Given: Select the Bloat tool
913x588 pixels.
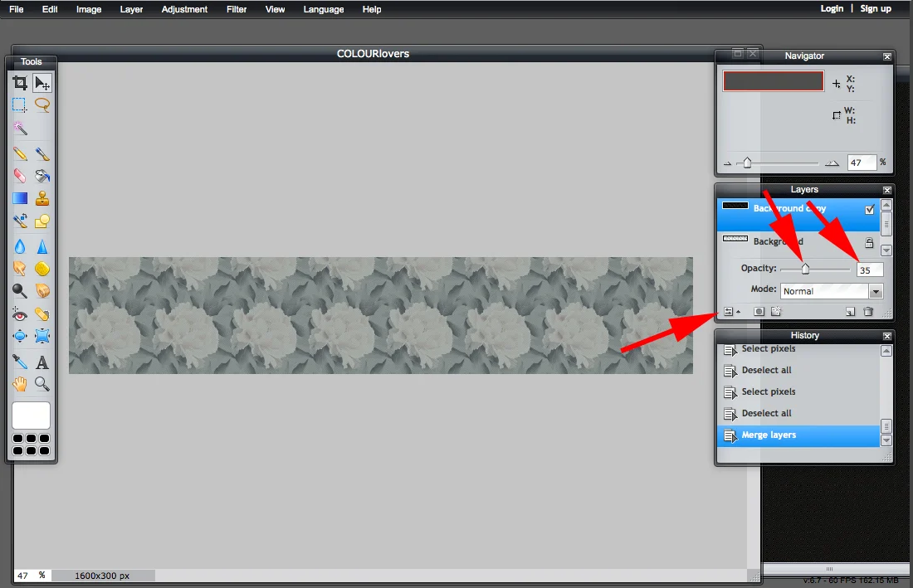Looking at the screenshot, I should point(20,336).
